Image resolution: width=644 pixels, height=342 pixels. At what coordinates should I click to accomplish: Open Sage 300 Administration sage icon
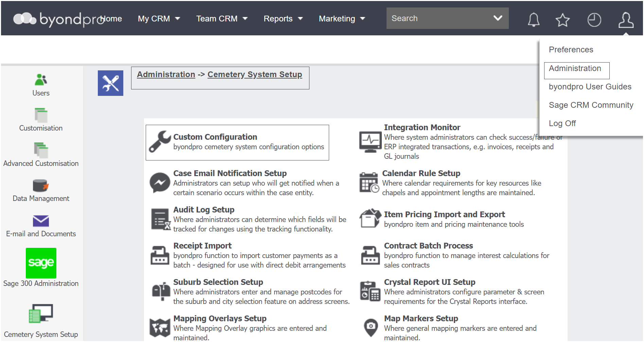click(41, 263)
